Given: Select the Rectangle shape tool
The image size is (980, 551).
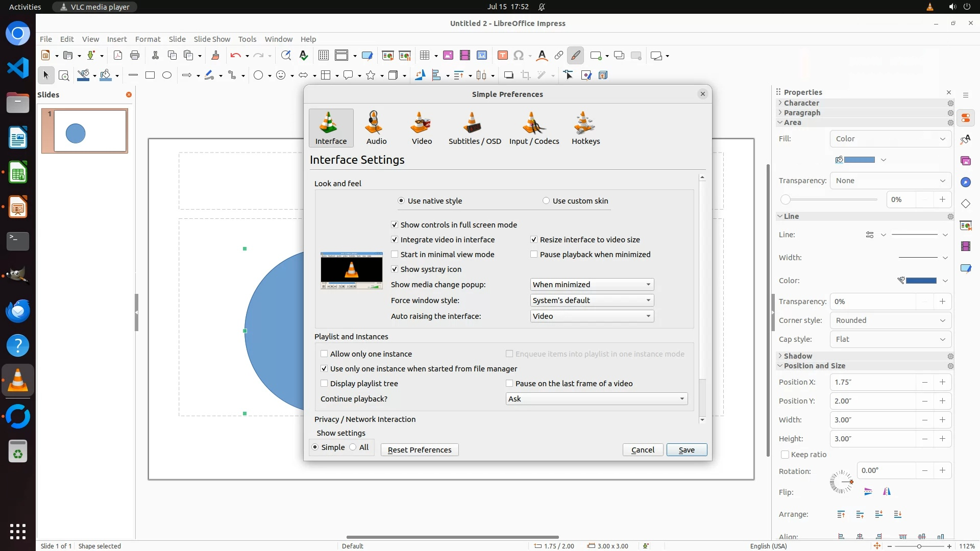Looking at the screenshot, I should (150, 75).
